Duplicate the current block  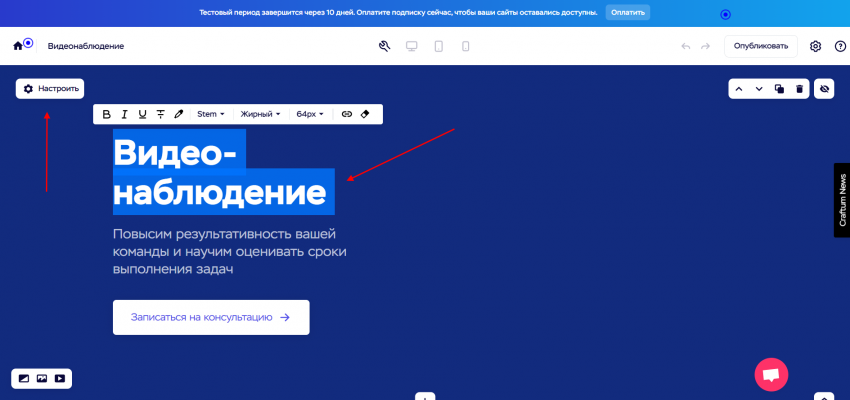tap(779, 89)
